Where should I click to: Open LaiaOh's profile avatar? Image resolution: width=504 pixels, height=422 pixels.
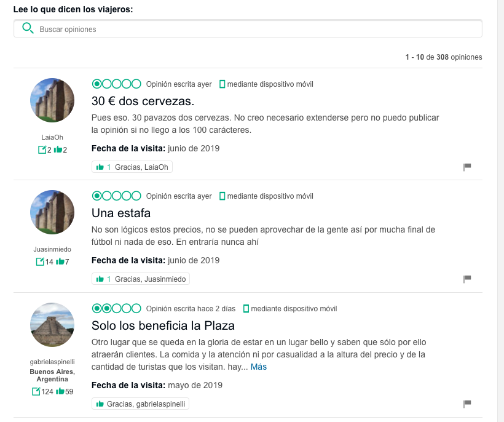point(52,100)
